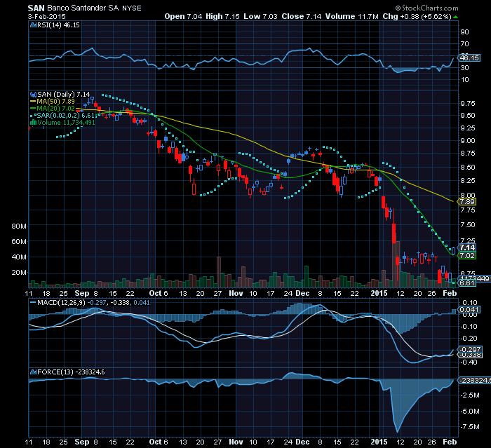Click the -238324.6 Force index value tag

tap(475, 380)
